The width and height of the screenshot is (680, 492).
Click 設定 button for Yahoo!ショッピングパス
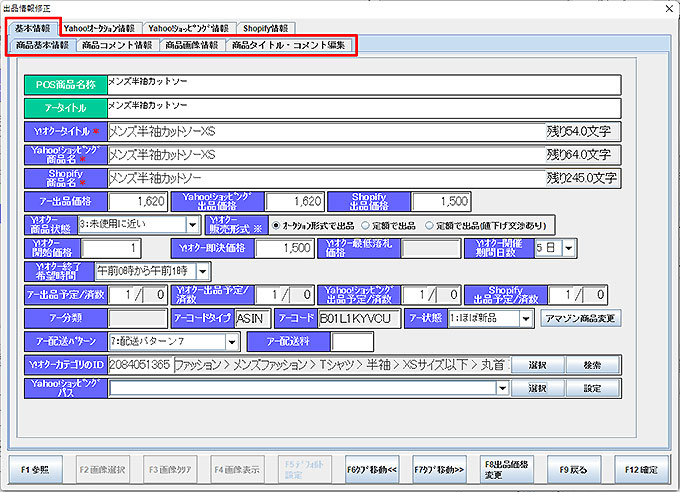pyautogui.click(x=591, y=388)
